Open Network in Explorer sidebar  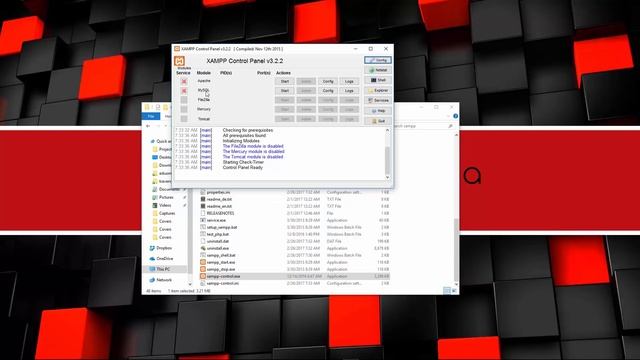[x=161, y=280]
